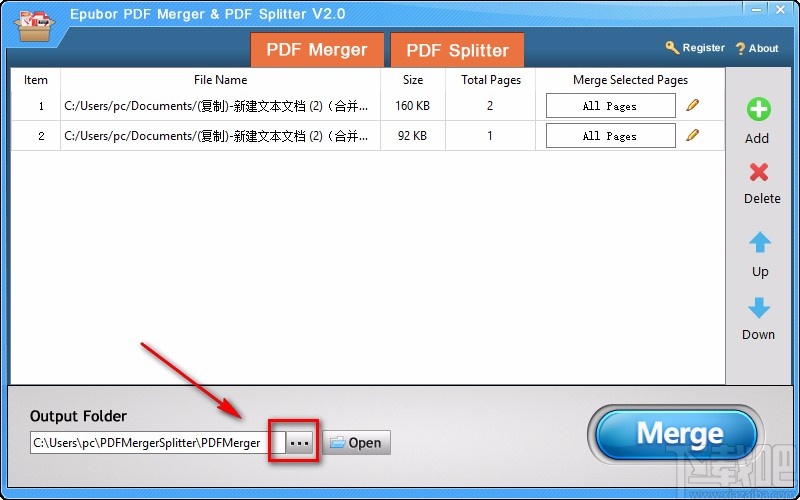Image resolution: width=800 pixels, height=500 pixels.
Task: Minimize the Epubor window
Action: [x=757, y=9]
